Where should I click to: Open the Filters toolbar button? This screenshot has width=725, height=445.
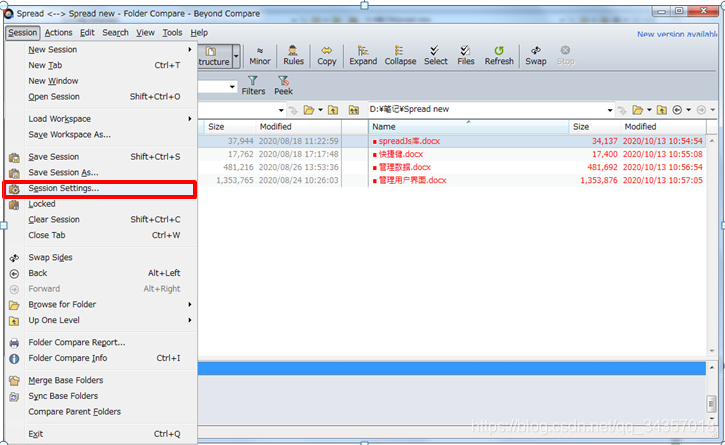253,86
